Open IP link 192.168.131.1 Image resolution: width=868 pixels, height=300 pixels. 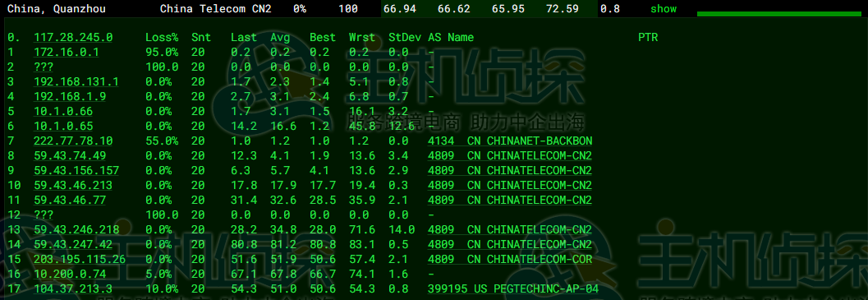[76, 82]
